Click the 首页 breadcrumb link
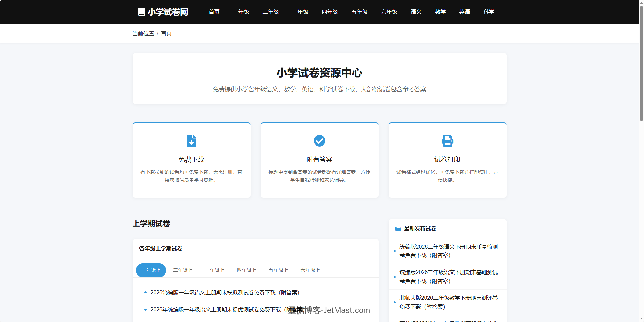 [166, 33]
